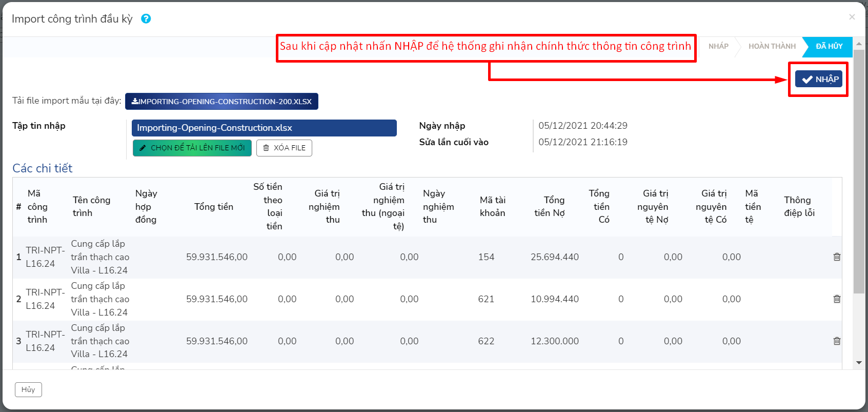Click the NHẬP confirm button

(x=819, y=79)
